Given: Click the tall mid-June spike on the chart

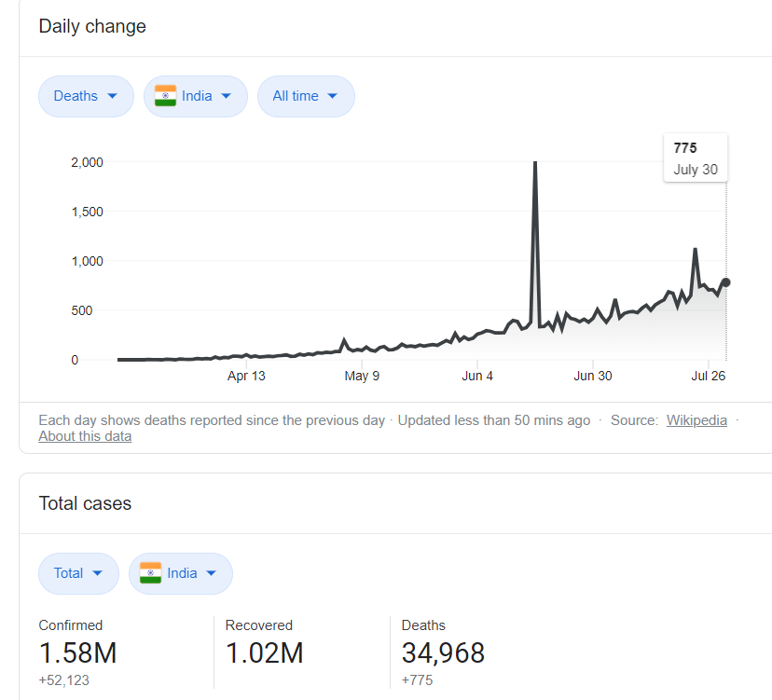Looking at the screenshot, I should (535, 164).
